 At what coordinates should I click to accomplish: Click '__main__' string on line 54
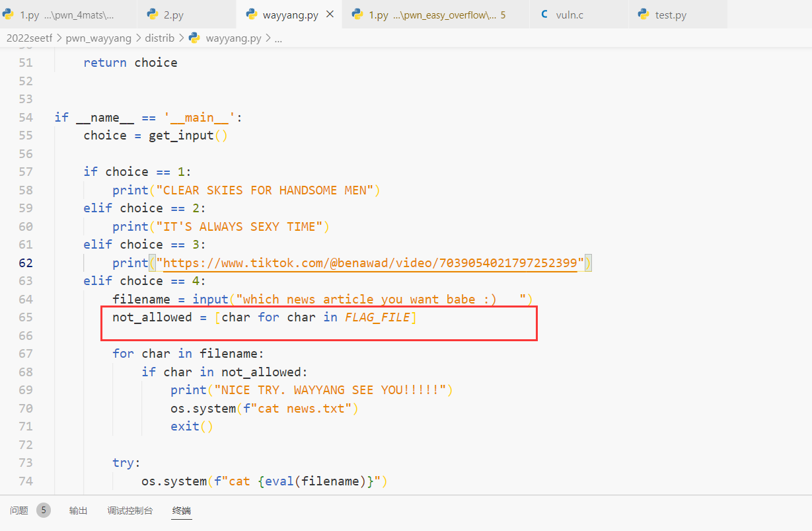pyautogui.click(x=200, y=117)
